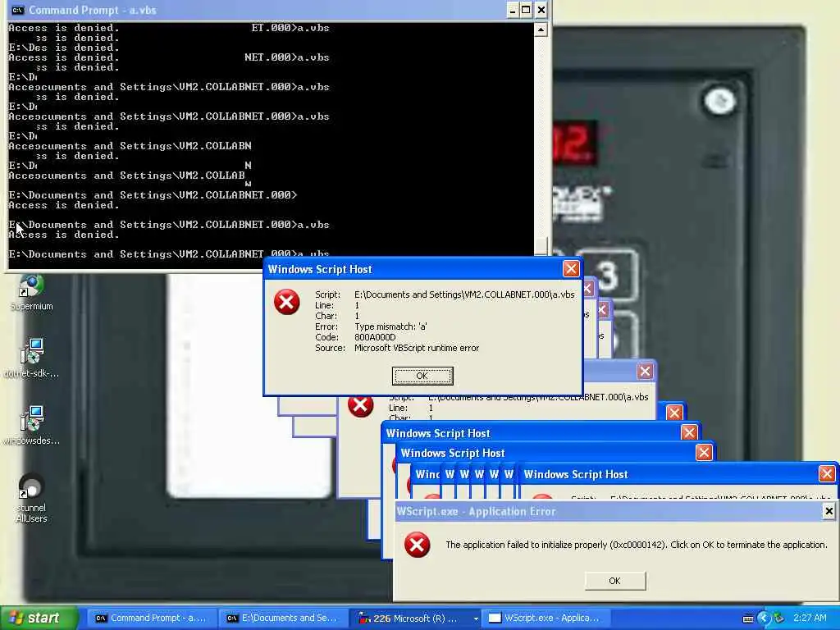
Task: Click the tray keyboard icon
Action: coord(748,619)
